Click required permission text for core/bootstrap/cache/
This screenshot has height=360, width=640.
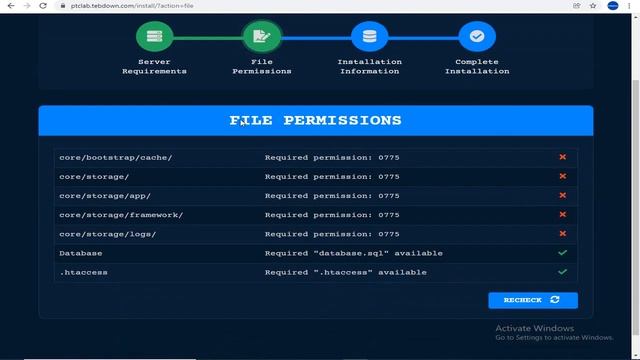tap(332, 158)
